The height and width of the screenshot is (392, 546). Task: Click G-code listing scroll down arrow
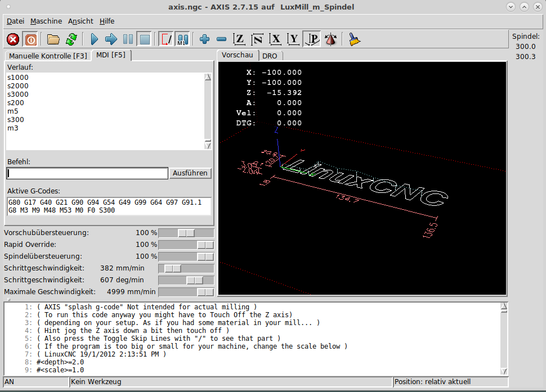(x=504, y=371)
